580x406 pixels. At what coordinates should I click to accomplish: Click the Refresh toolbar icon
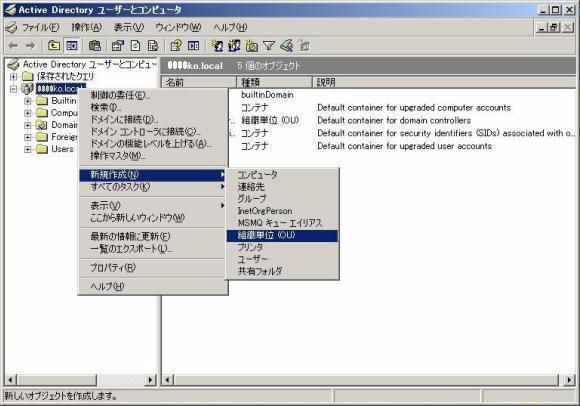tap(136, 46)
